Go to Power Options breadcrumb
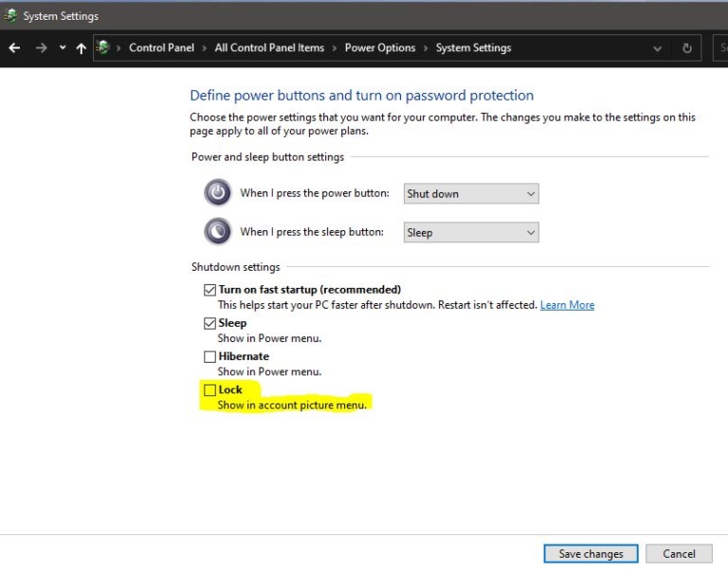The height and width of the screenshot is (573, 728). coord(380,47)
